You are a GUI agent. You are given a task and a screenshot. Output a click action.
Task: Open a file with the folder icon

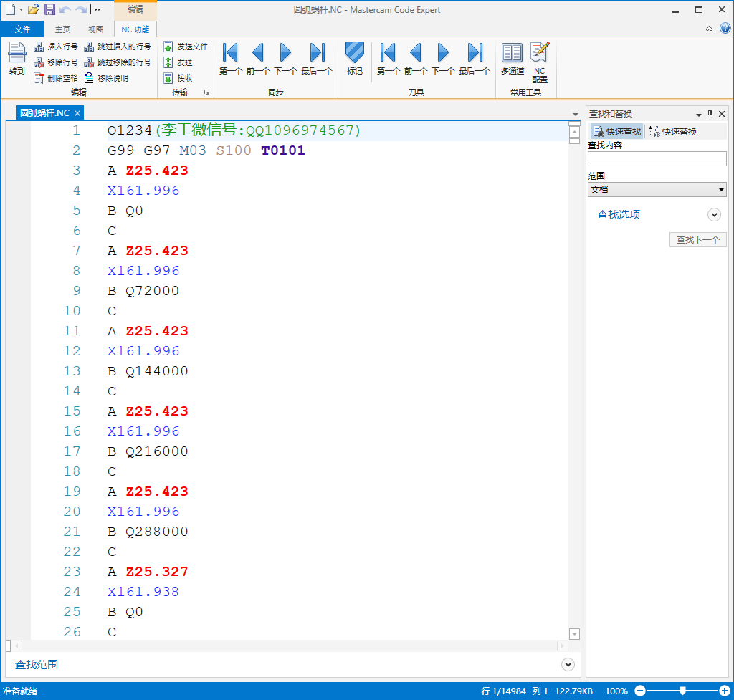pos(33,9)
